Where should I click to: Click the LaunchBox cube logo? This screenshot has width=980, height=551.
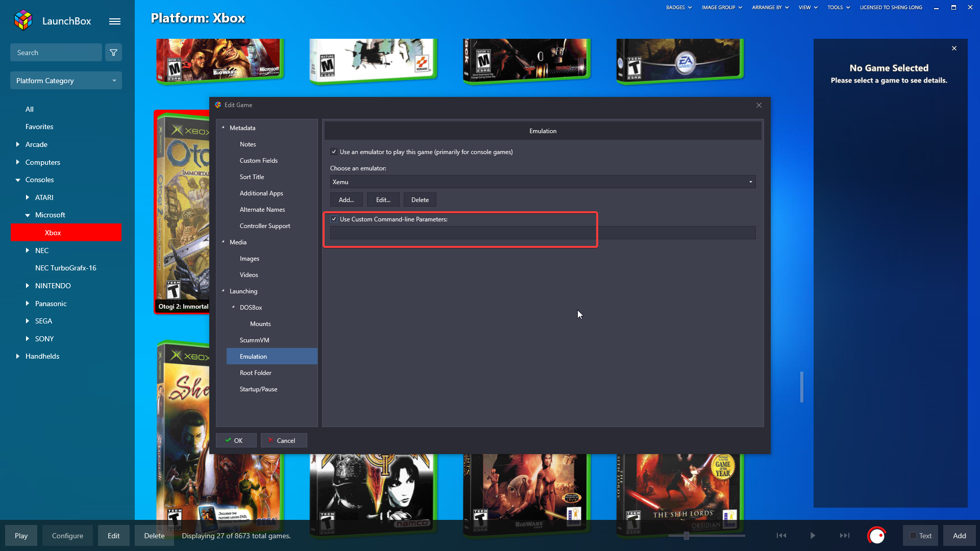pos(23,20)
